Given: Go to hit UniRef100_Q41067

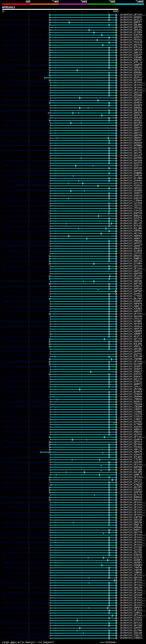Looking at the screenshot, I should [131, 156].
